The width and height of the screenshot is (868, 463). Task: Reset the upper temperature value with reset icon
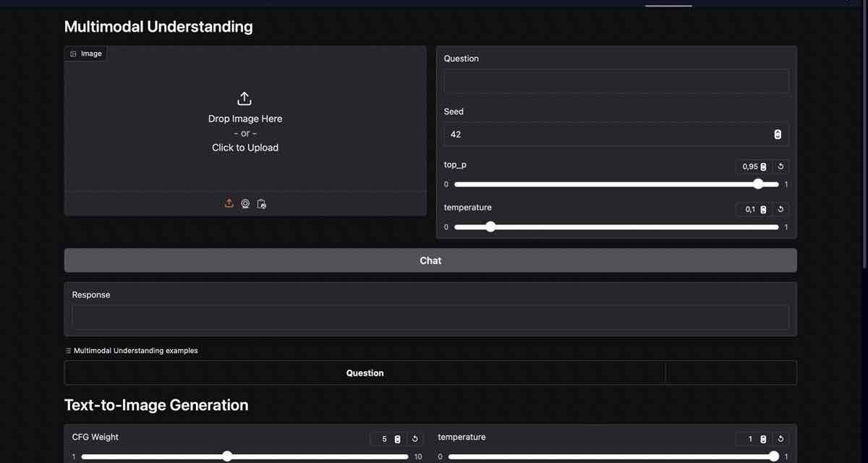click(780, 209)
